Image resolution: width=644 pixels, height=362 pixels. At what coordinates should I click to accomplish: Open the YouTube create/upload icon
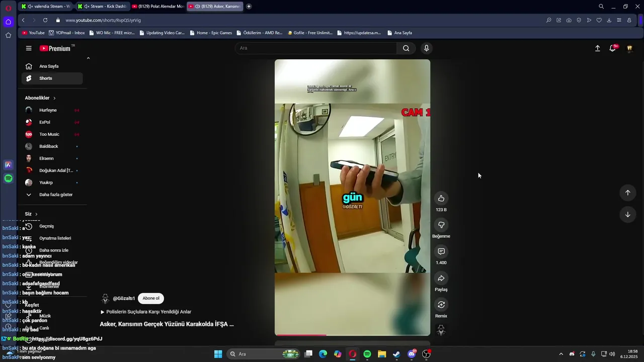(597, 48)
